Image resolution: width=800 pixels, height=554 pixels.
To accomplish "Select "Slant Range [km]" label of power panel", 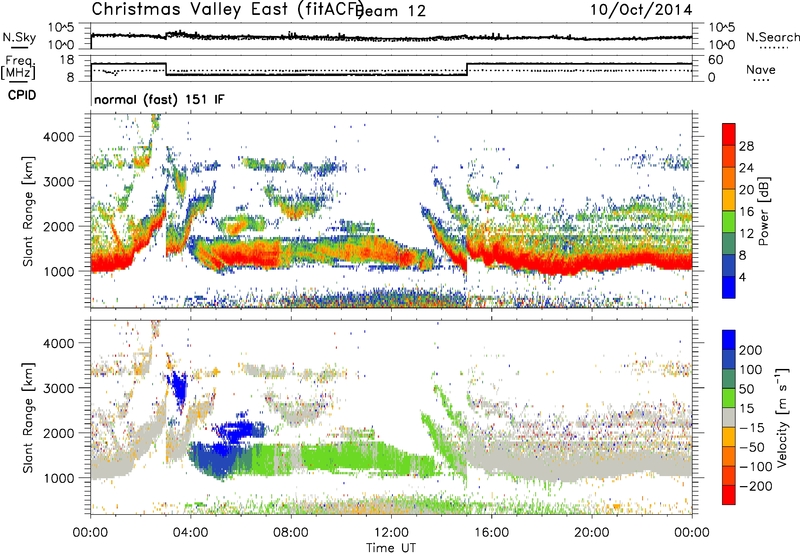I will (x=28, y=211).
